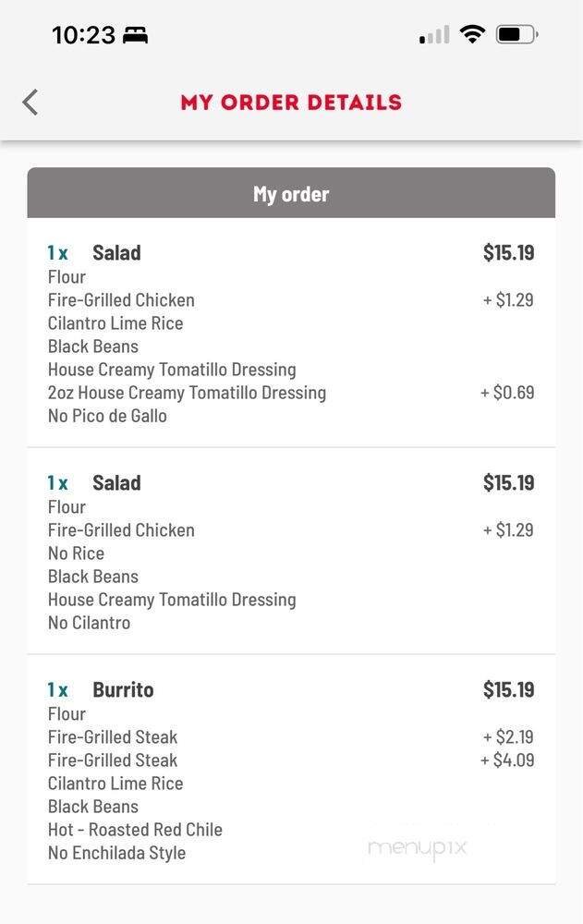The height and width of the screenshot is (924, 583).
Task: Click the 2oz House Creamy Tomatillo Dressing line
Action: (x=187, y=393)
